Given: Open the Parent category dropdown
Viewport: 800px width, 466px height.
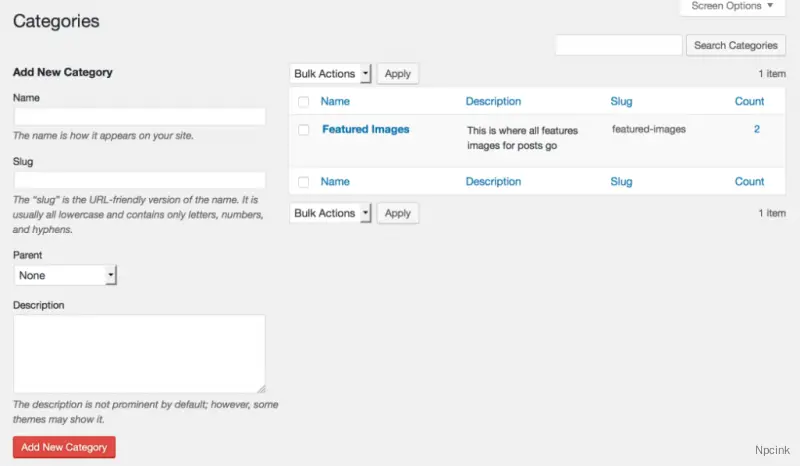Looking at the screenshot, I should pyautogui.click(x=66, y=275).
